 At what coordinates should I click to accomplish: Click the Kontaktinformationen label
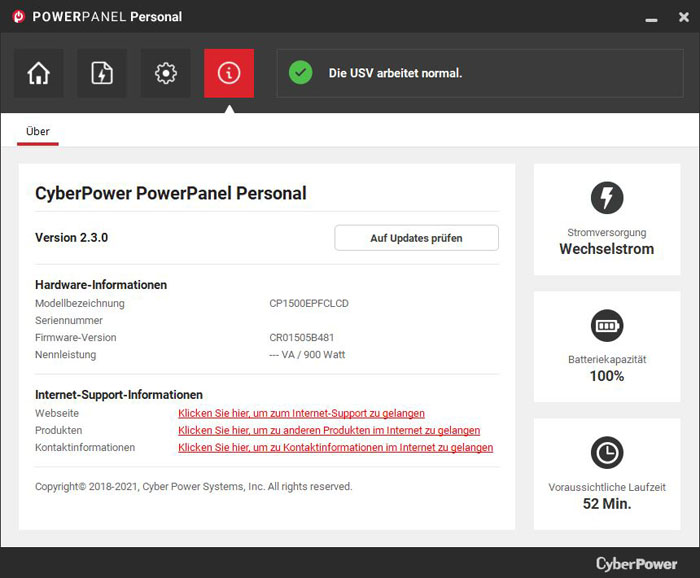[85, 447]
